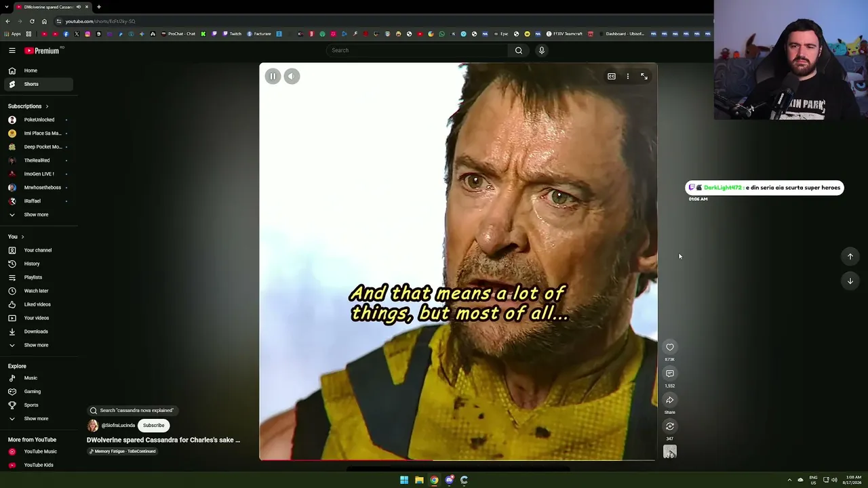The width and height of the screenshot is (868, 488).
Task: Open the YouTube guide hamburger menu
Action: pos(12,50)
